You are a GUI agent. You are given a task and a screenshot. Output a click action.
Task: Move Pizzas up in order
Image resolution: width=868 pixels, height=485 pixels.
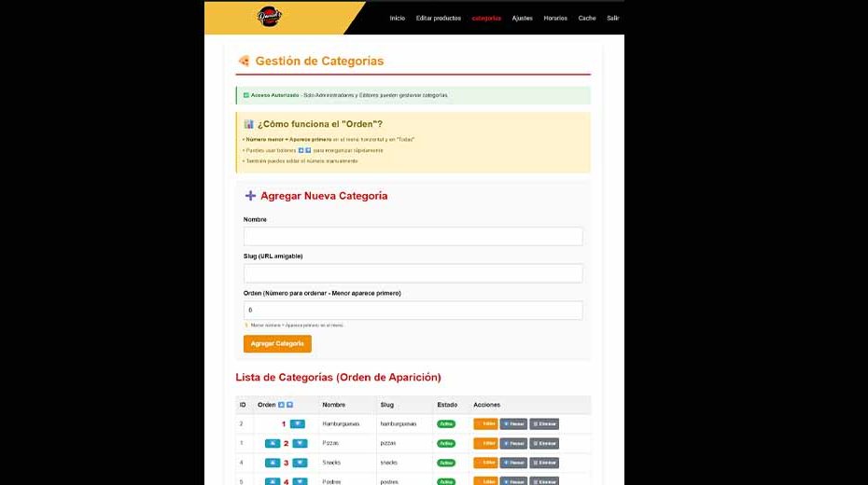[x=272, y=443]
